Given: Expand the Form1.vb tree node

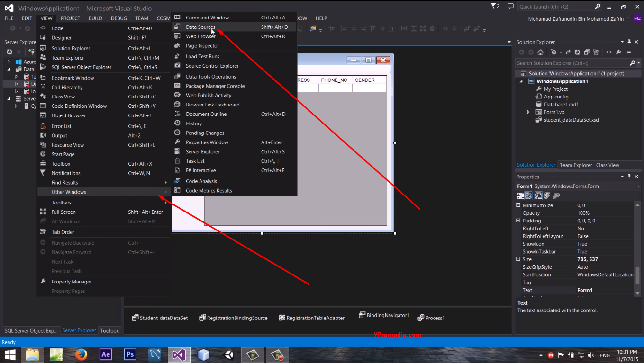Looking at the screenshot, I should pos(528,112).
